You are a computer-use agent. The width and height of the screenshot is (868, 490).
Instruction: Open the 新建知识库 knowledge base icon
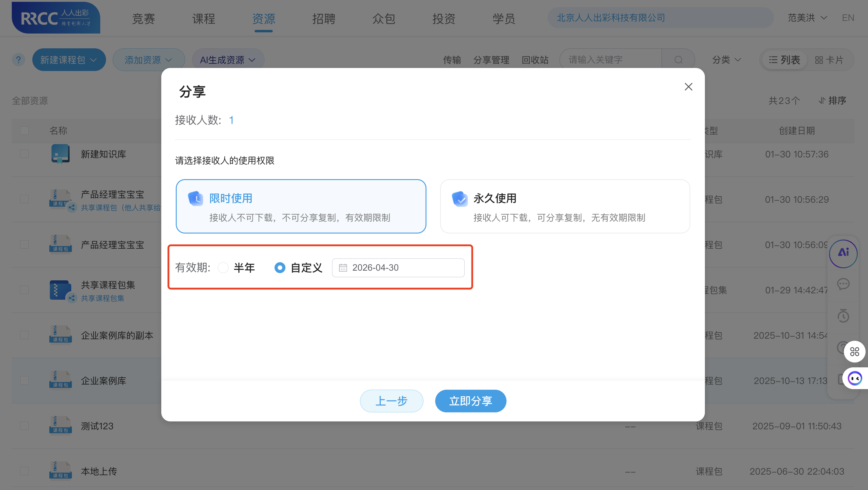coord(60,154)
